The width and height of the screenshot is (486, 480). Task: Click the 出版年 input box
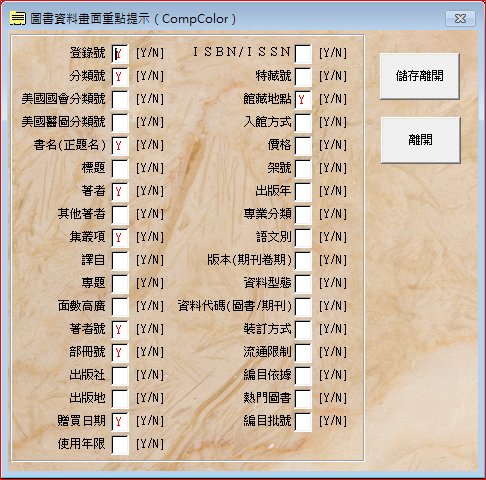(x=303, y=192)
